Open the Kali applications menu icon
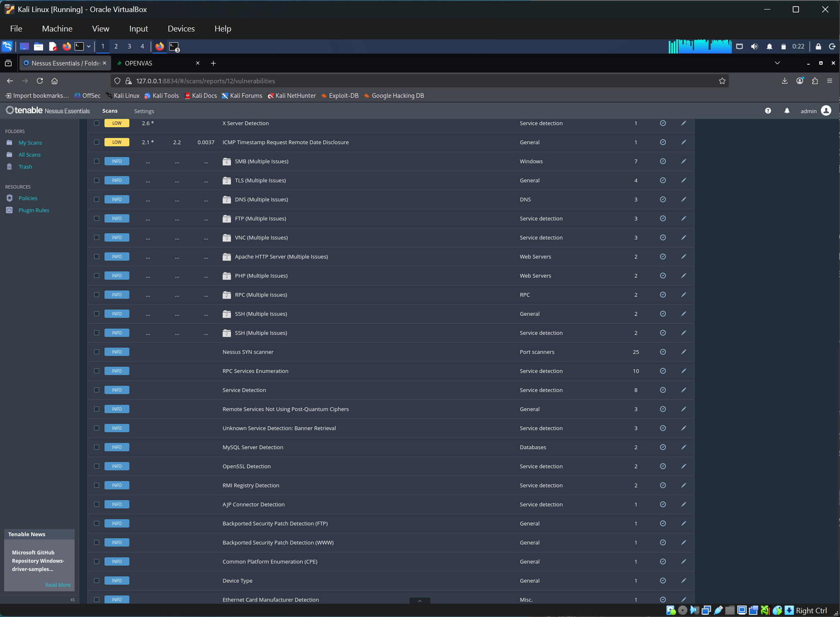The image size is (840, 617). coord(7,46)
